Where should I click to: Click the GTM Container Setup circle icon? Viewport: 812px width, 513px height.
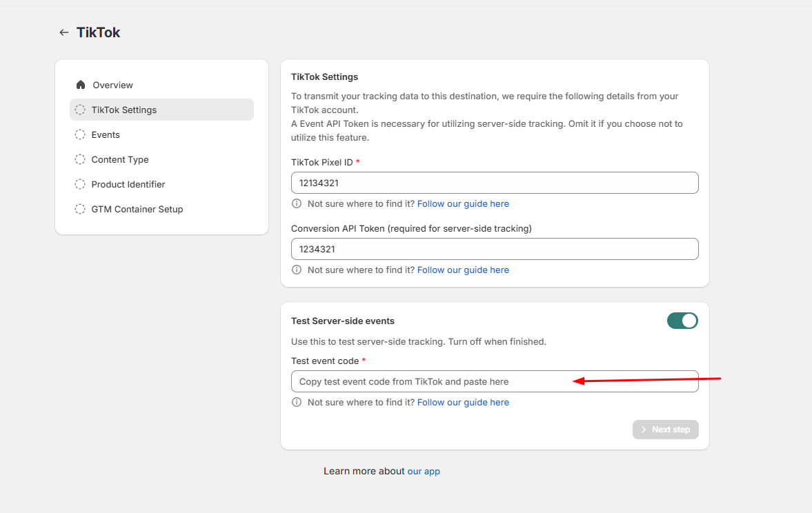(80, 209)
